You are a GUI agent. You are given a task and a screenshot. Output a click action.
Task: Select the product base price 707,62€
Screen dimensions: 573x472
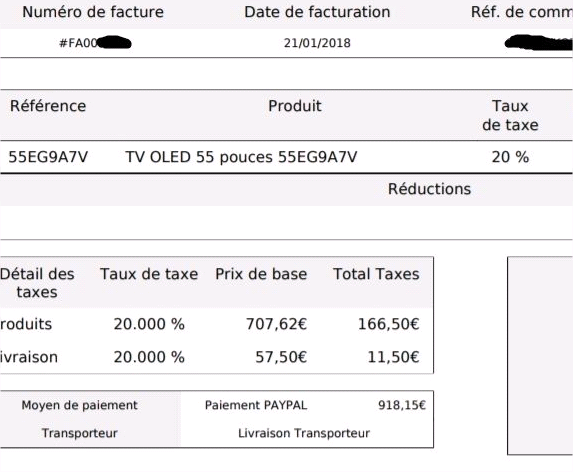tap(276, 324)
